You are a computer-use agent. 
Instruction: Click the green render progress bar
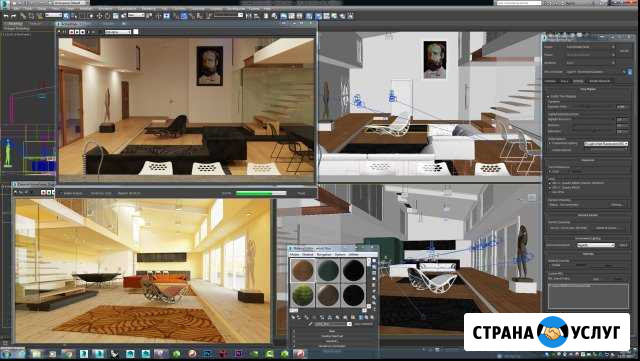point(261,193)
